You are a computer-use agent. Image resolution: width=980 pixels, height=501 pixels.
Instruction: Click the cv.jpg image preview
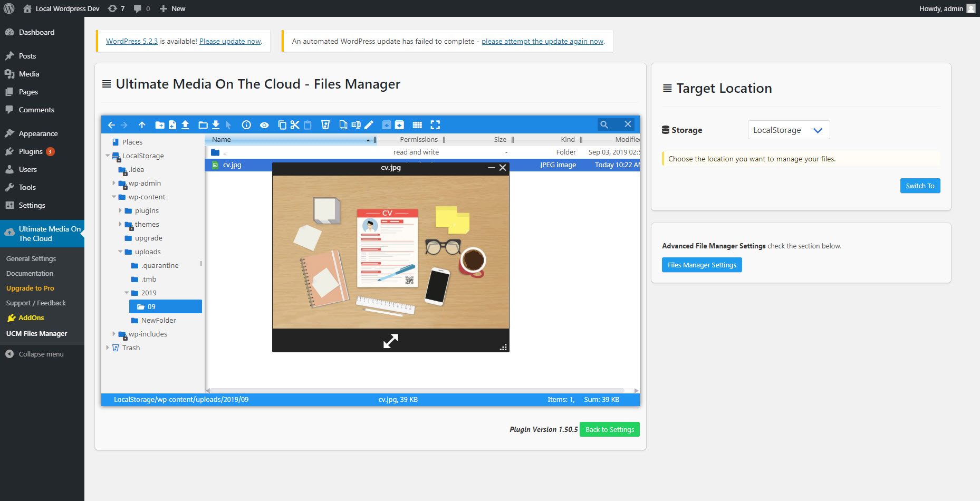click(391, 252)
